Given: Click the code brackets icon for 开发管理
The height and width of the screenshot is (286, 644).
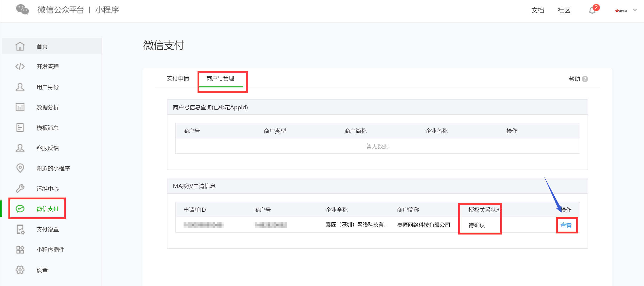Looking at the screenshot, I should coord(20,67).
